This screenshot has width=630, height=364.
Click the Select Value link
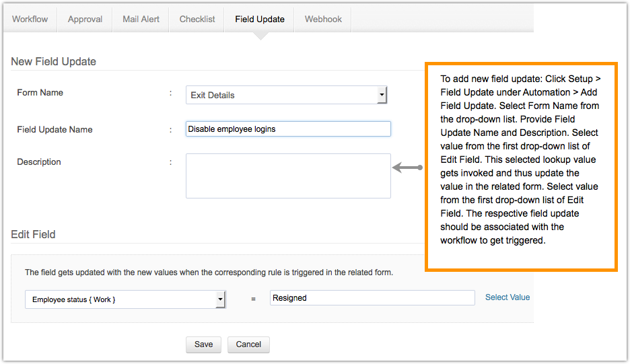508,297
